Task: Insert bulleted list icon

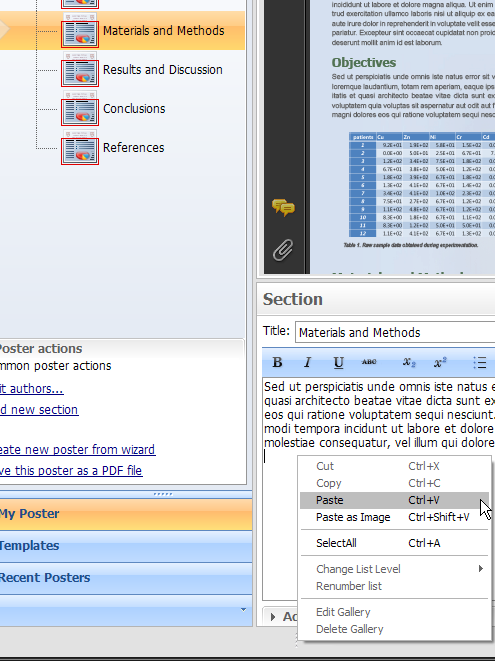Action: (480, 363)
